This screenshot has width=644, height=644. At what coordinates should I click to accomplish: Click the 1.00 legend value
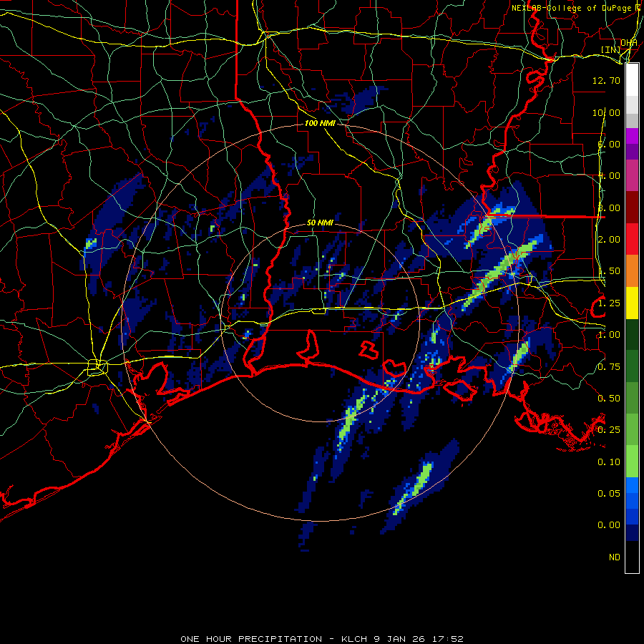[609, 335]
